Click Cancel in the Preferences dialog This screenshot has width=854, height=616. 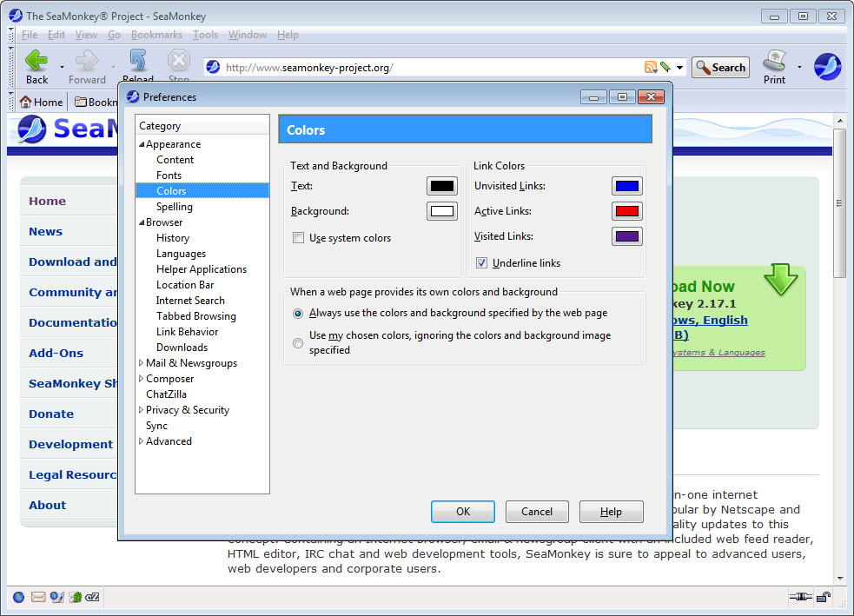pyautogui.click(x=537, y=512)
